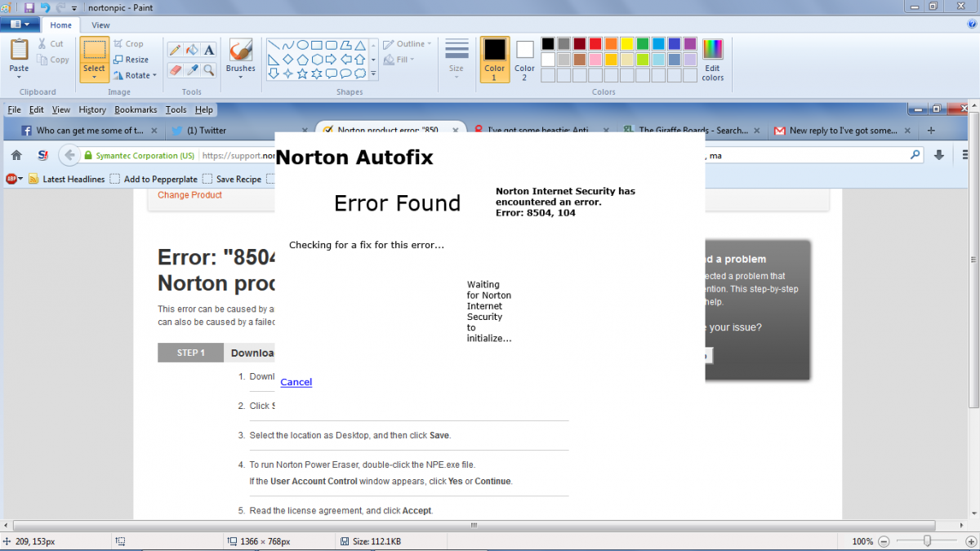Image resolution: width=980 pixels, height=551 pixels.
Task: Click the zoom slider handle
Action: [x=928, y=541]
